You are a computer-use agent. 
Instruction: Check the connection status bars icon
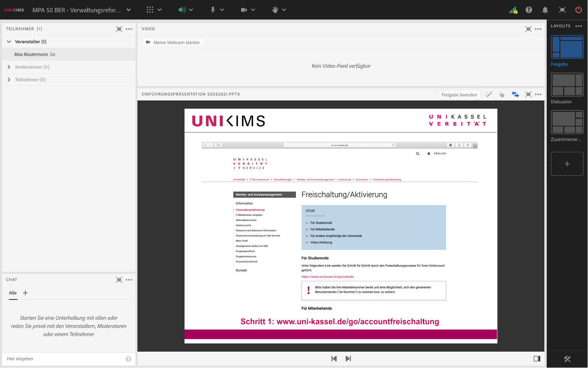tap(513, 10)
